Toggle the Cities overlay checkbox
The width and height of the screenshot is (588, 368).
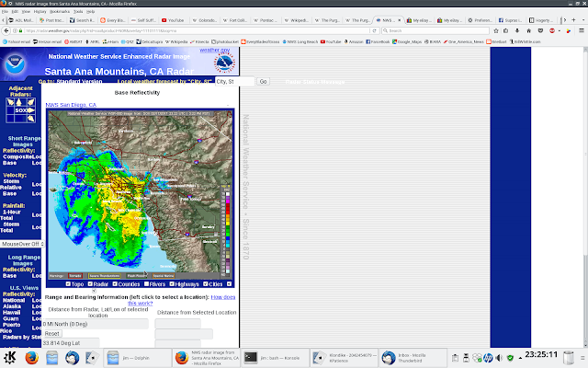coord(206,284)
